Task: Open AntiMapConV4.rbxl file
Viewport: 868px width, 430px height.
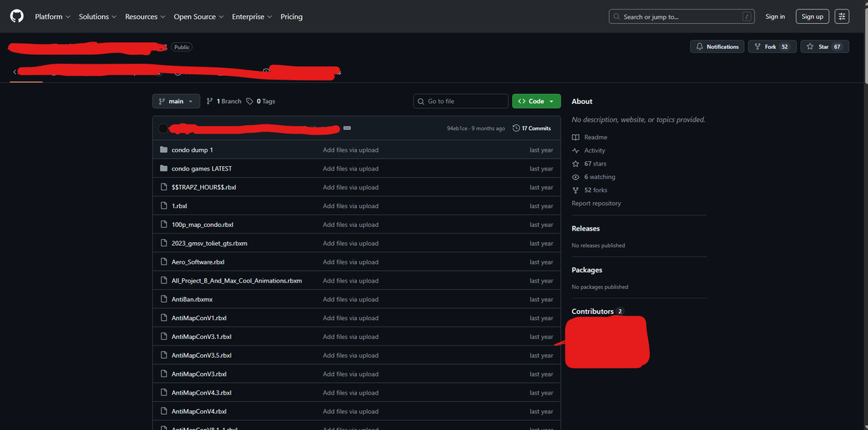Action: pyautogui.click(x=200, y=412)
